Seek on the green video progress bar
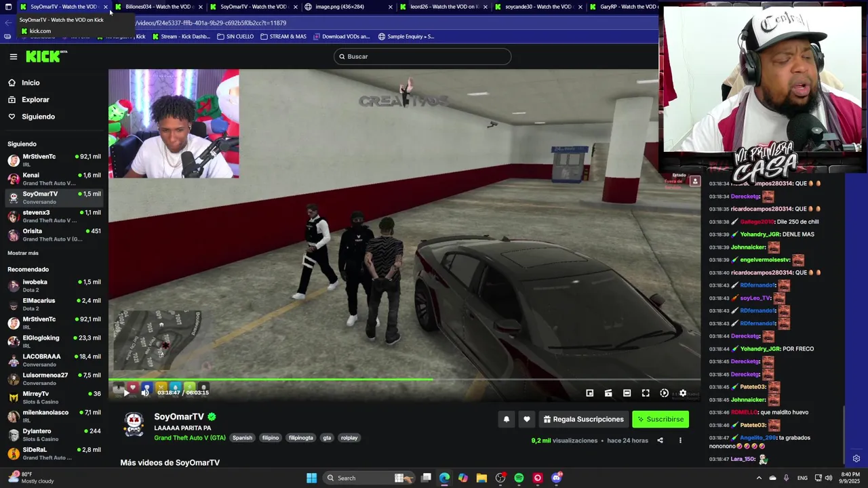The width and height of the screenshot is (868, 488). pyautogui.click(x=404, y=380)
